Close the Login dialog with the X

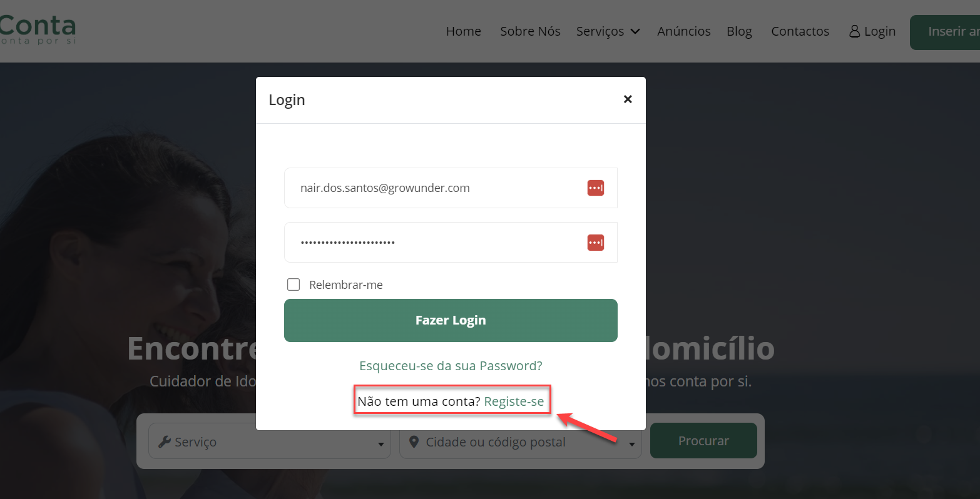(628, 99)
